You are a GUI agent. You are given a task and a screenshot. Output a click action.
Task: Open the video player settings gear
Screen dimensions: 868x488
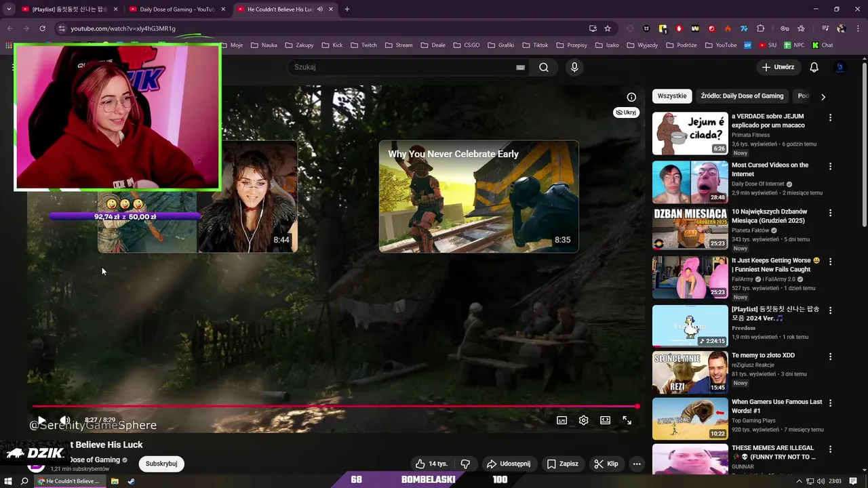click(584, 420)
